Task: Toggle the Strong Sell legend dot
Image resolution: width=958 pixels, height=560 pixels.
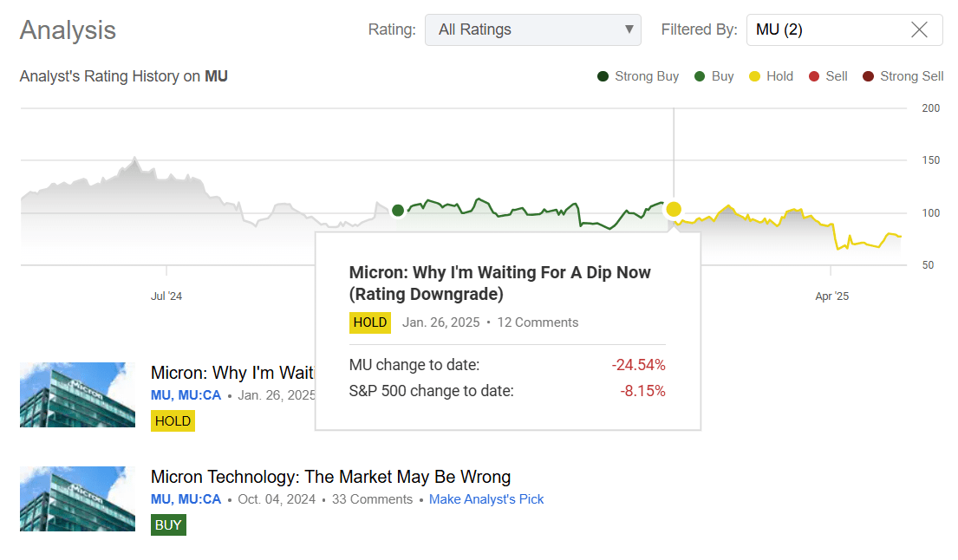Action: 867,76
